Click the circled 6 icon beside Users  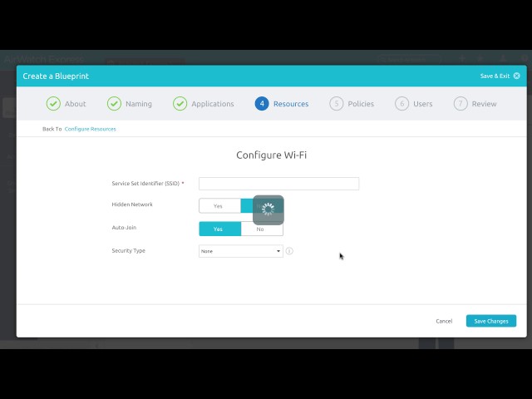pos(401,103)
